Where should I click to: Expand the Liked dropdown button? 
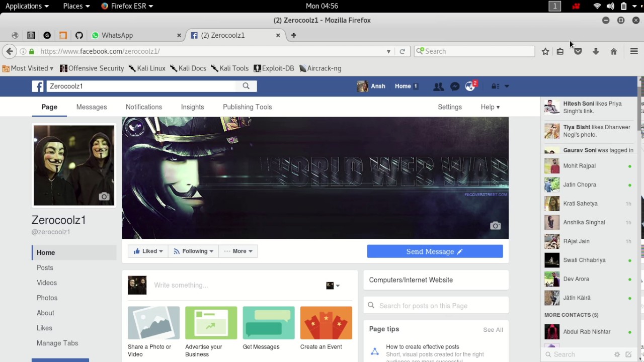point(148,251)
